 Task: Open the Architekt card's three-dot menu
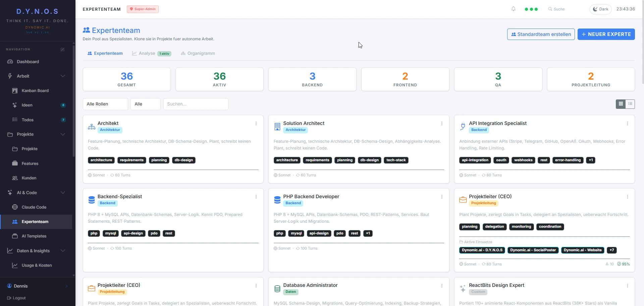256,124
